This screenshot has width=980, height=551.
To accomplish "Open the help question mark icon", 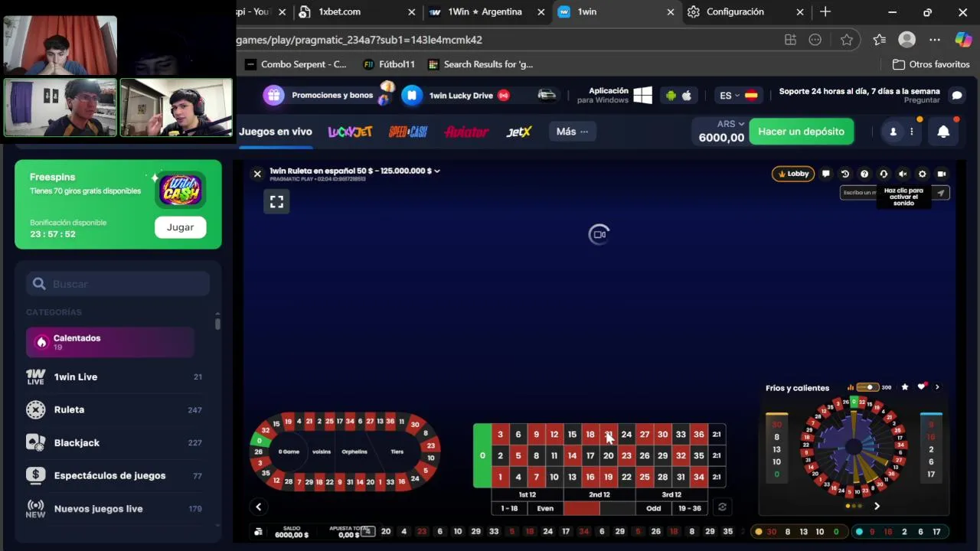I will click(864, 174).
